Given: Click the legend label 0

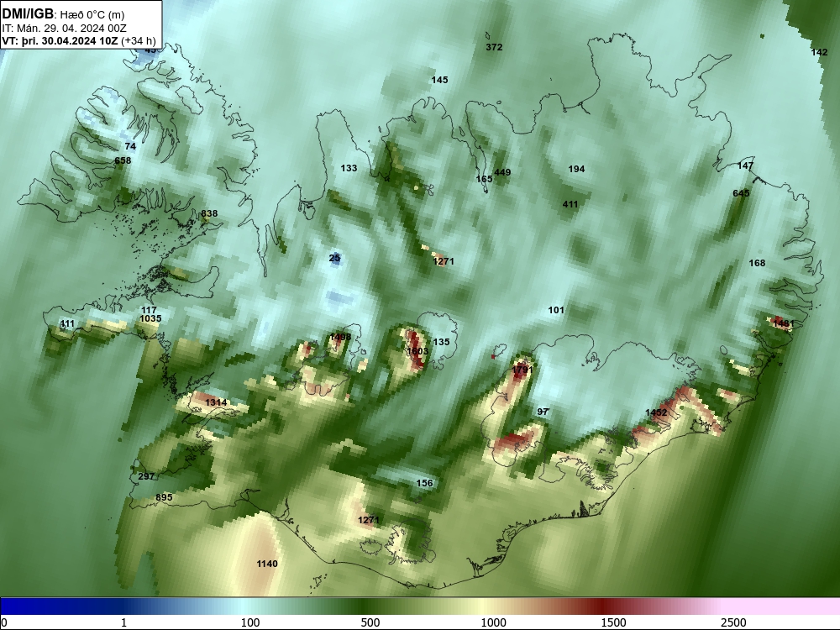Looking at the screenshot, I should [3, 622].
